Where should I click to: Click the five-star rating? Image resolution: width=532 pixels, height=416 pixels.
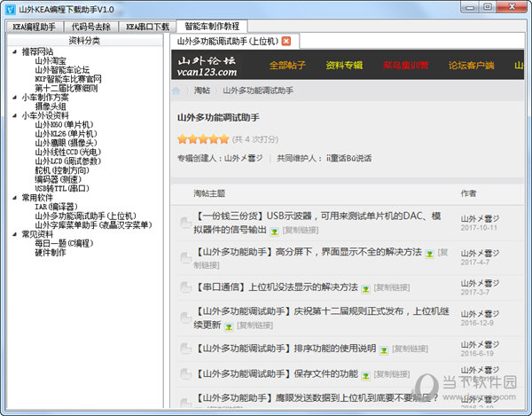tap(203, 138)
